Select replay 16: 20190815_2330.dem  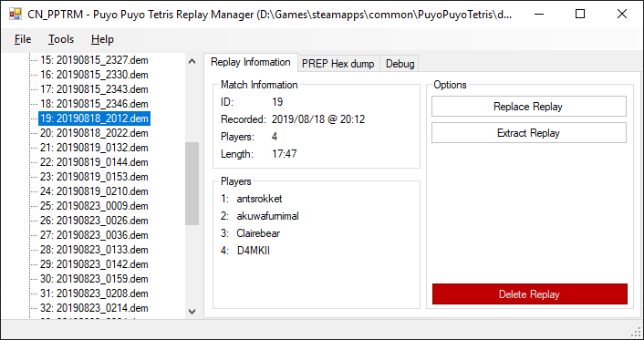pos(94,75)
